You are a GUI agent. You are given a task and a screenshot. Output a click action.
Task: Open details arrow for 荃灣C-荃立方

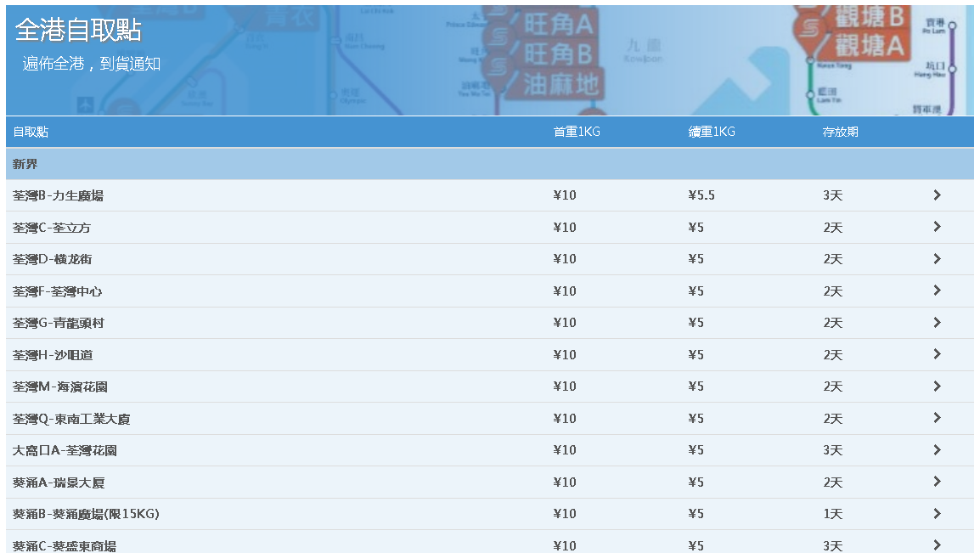coord(937,227)
